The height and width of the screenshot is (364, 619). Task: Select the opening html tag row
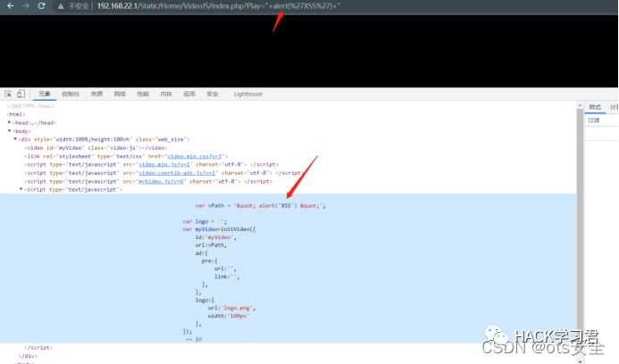(x=16, y=114)
